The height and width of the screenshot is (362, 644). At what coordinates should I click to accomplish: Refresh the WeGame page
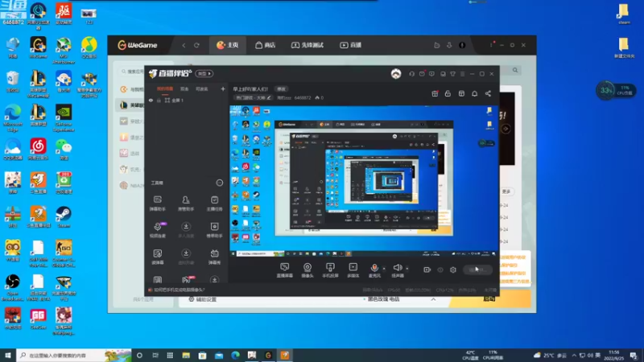click(x=196, y=45)
